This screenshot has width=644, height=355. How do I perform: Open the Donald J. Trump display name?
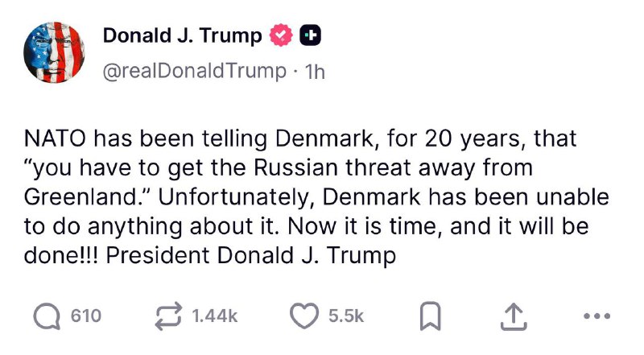pos(182,36)
